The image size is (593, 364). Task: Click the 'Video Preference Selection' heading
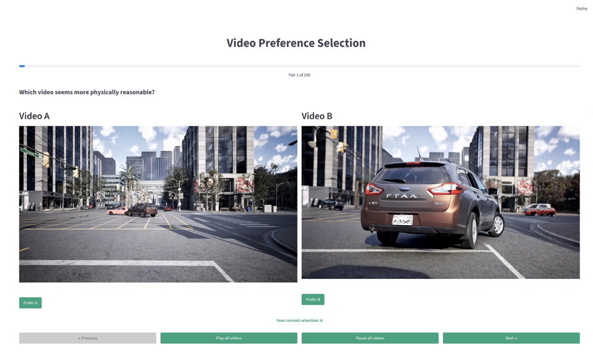point(296,43)
